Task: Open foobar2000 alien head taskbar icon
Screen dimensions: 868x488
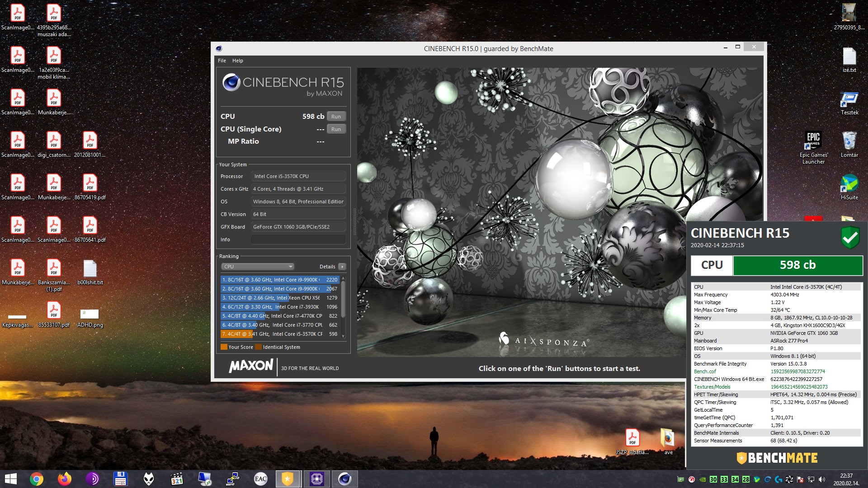Action: click(x=149, y=479)
